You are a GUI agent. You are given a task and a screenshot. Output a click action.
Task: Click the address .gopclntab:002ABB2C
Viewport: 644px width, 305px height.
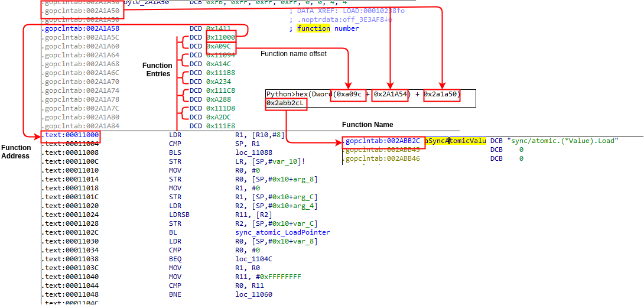click(x=382, y=141)
